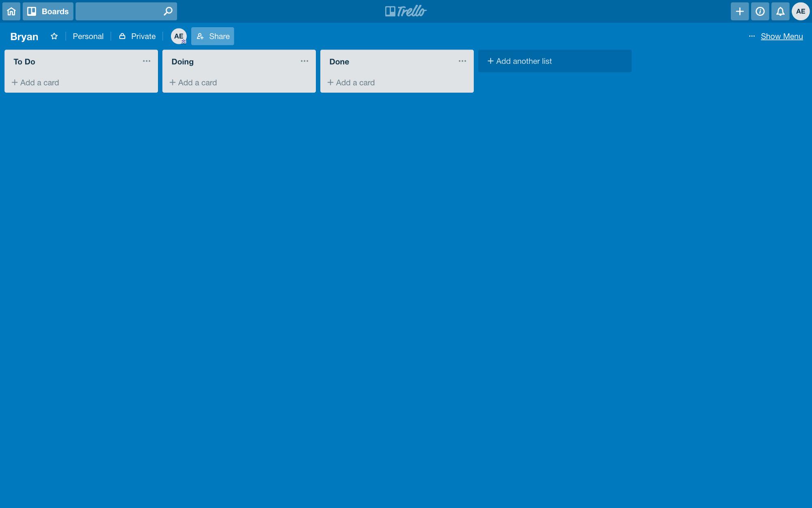
Task: Click the Bryan board title
Action: click(x=24, y=37)
